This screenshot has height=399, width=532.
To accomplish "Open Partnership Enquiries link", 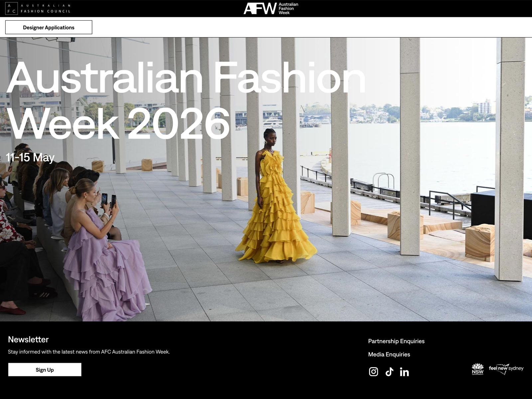I will point(396,341).
